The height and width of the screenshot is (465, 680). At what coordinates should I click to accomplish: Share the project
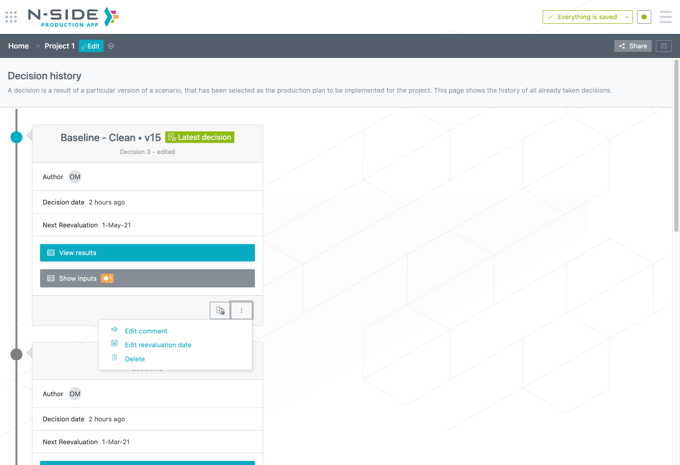(x=632, y=46)
